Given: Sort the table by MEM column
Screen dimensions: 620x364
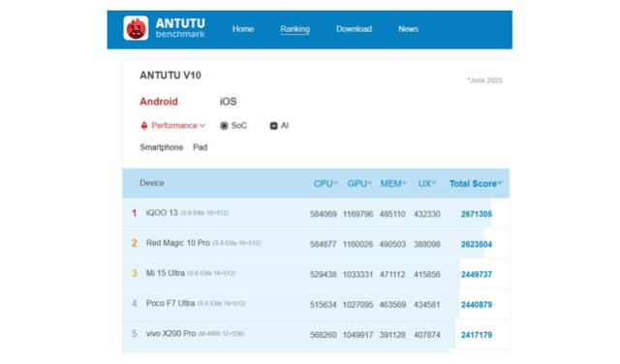Looking at the screenshot, I should [x=393, y=183].
